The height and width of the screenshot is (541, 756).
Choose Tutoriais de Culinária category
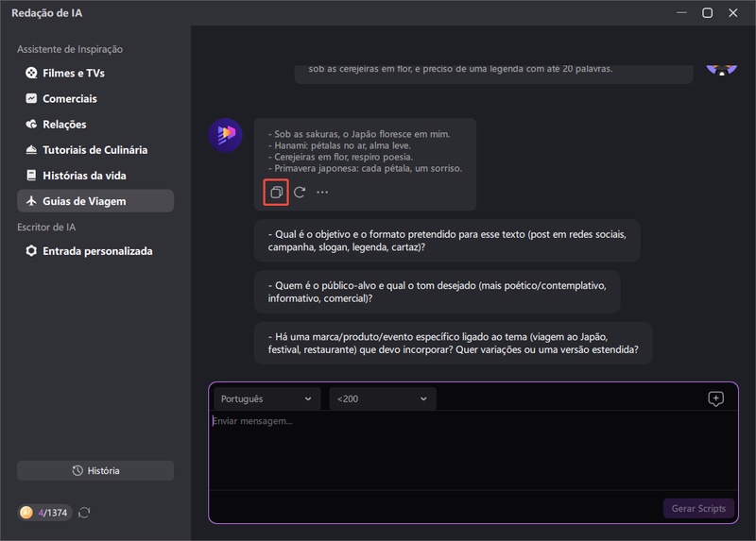click(94, 149)
